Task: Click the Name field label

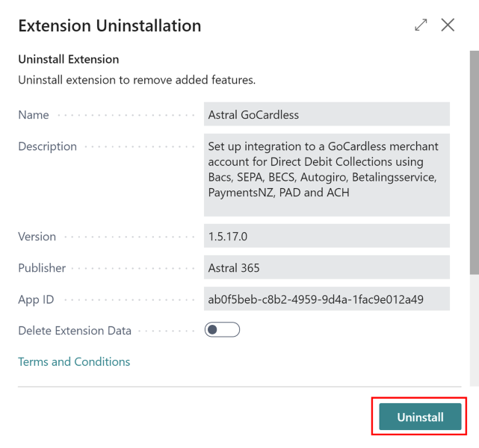Action: coord(34,115)
